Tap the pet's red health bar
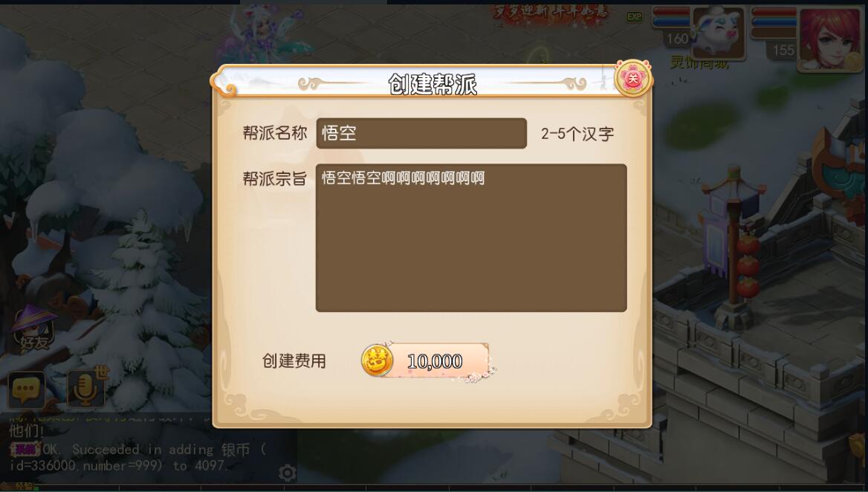The width and height of the screenshot is (868, 492). click(x=672, y=12)
